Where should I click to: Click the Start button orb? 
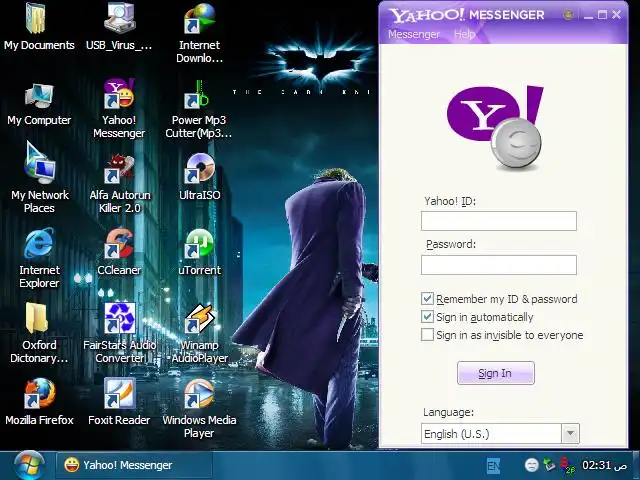29,465
